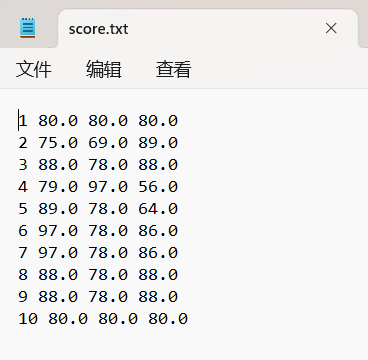Click the line '8 88.0 78.0 88.0'
Viewport: 368px width, 360px height.
(x=98, y=275)
